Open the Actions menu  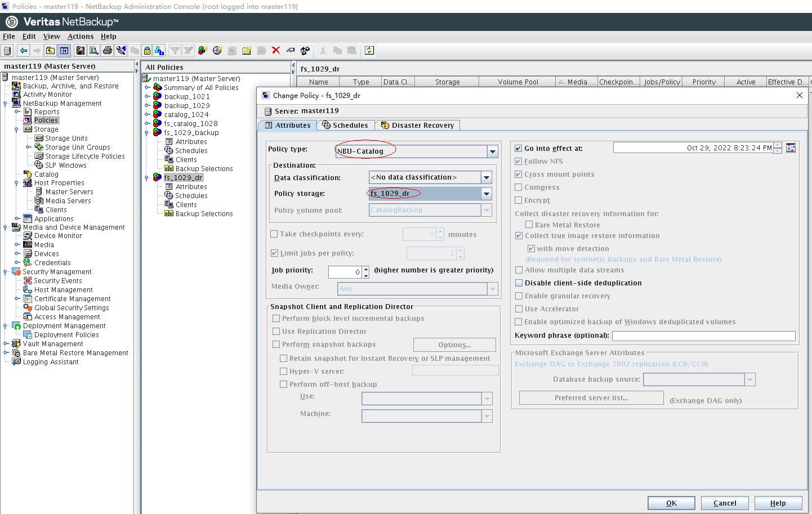click(x=81, y=37)
